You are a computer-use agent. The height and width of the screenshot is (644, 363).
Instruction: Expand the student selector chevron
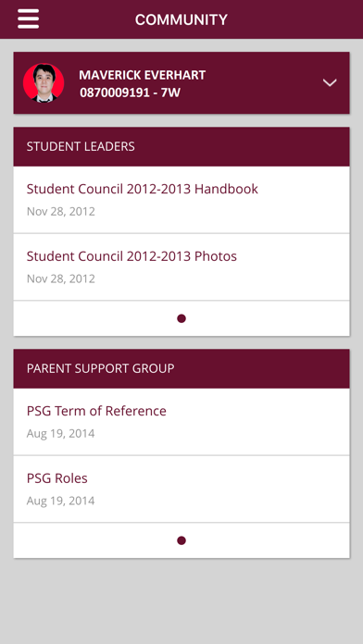point(330,82)
